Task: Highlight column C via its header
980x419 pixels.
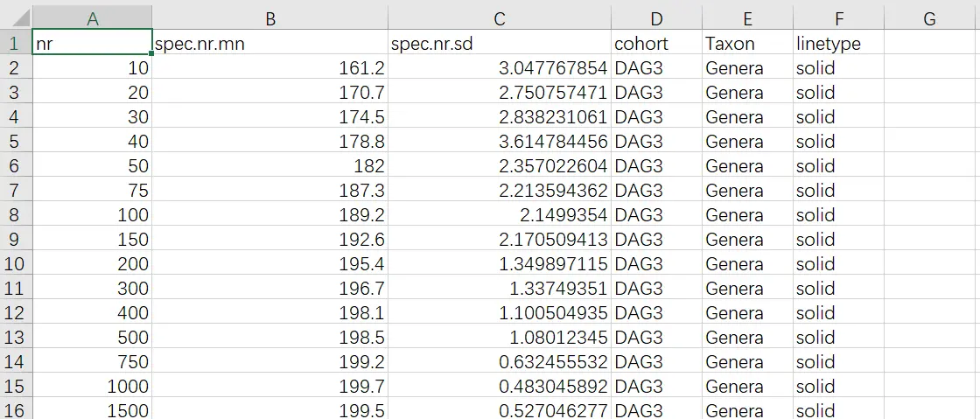Action: 499,17
